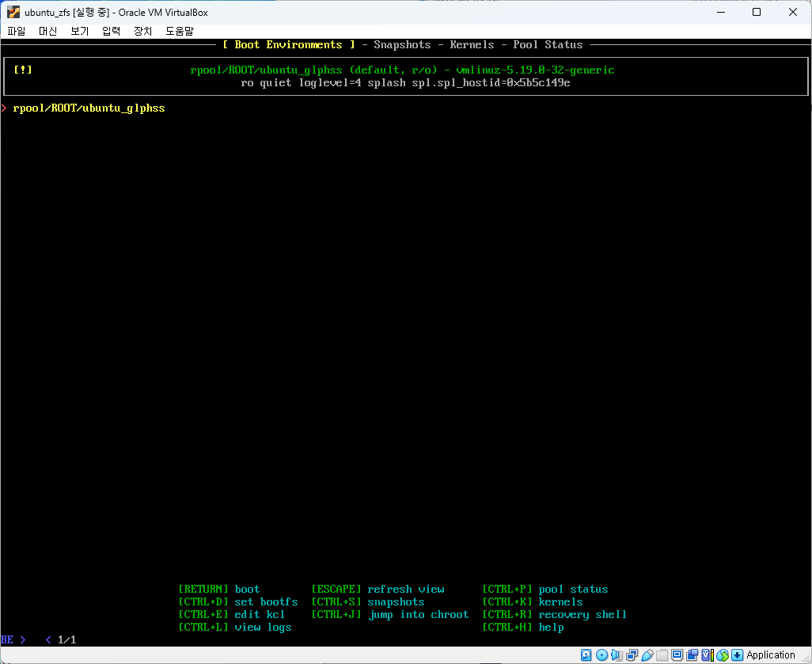The image size is (812, 664).
Task: Click the display settings status icon
Action: tap(677, 655)
